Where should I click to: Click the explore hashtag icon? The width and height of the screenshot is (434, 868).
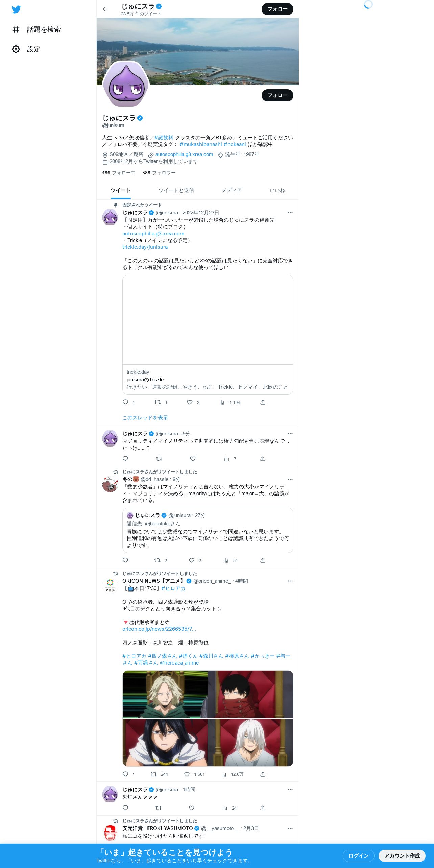tap(16, 30)
